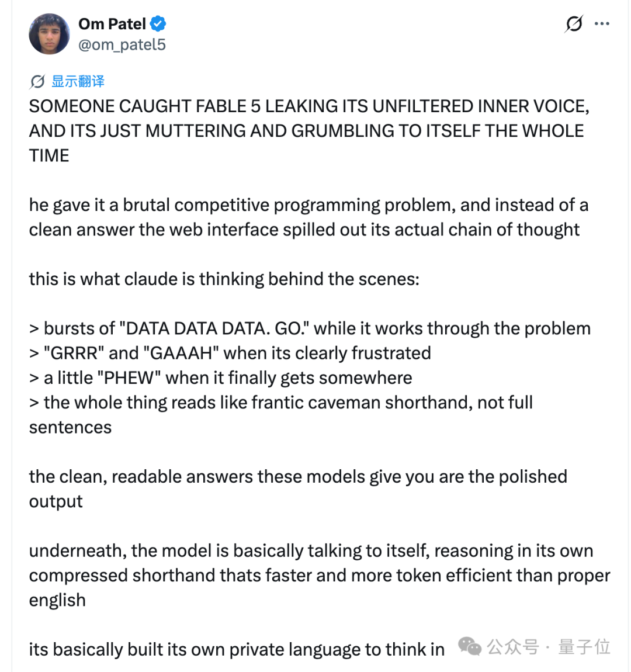Click the "compressed shorthand" token efficient paragraph
The width and height of the screenshot is (631, 672).
(320, 575)
